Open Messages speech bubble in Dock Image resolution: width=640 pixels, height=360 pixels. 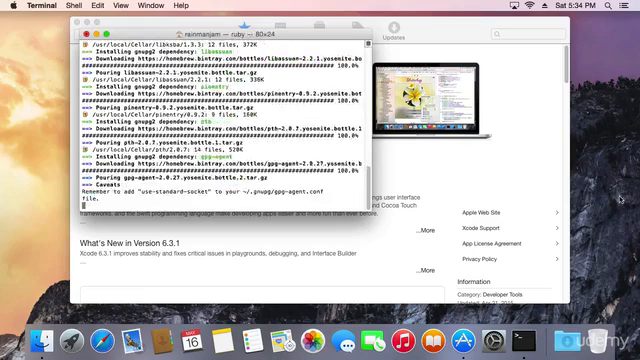(x=343, y=341)
